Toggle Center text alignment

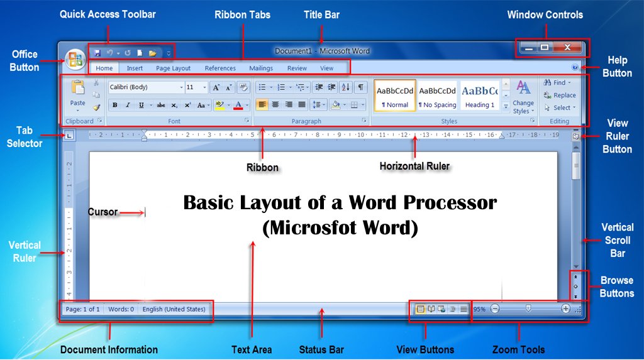click(x=275, y=105)
